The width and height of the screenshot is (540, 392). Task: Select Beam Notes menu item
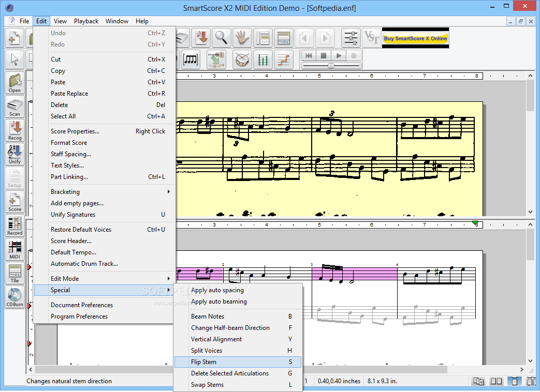(238, 316)
